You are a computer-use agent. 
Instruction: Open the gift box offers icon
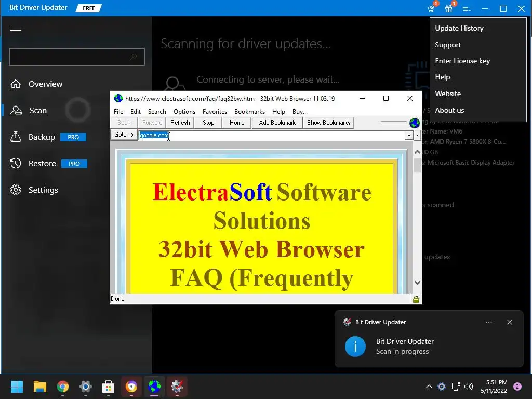pos(449,9)
